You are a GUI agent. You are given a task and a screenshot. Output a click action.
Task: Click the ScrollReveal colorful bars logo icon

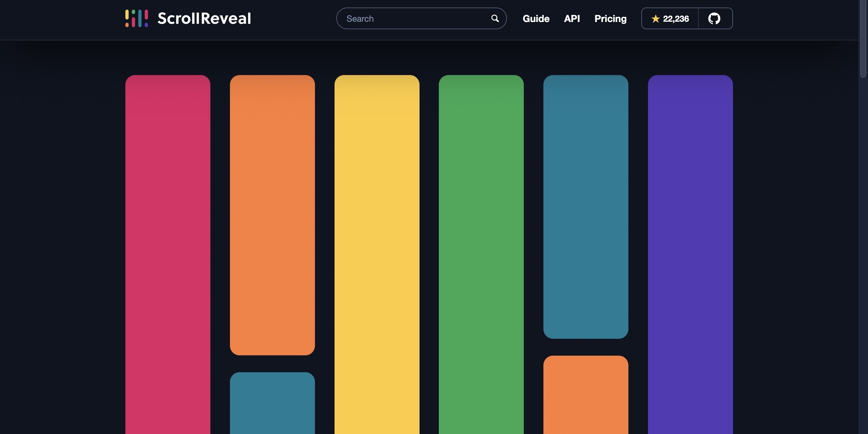[137, 18]
